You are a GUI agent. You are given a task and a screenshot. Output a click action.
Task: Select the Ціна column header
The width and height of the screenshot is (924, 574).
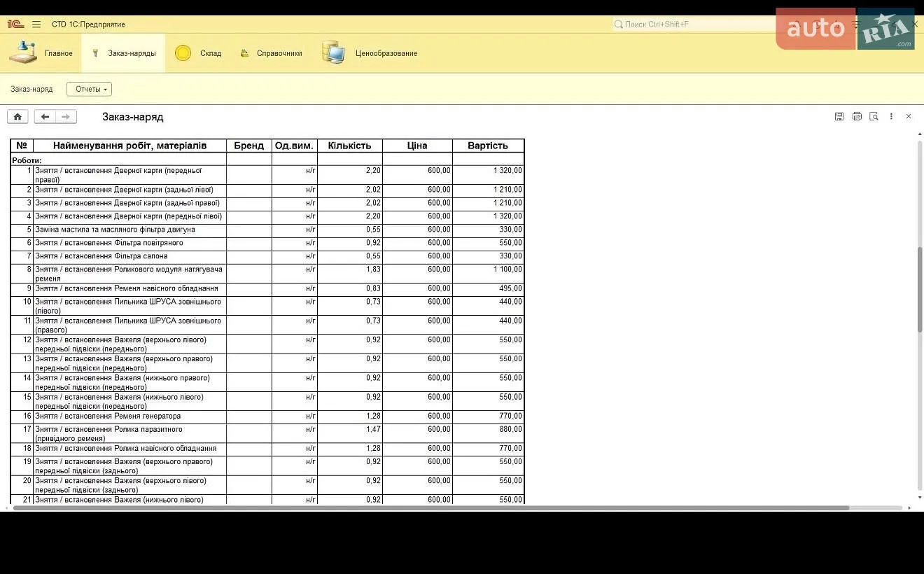[417, 146]
